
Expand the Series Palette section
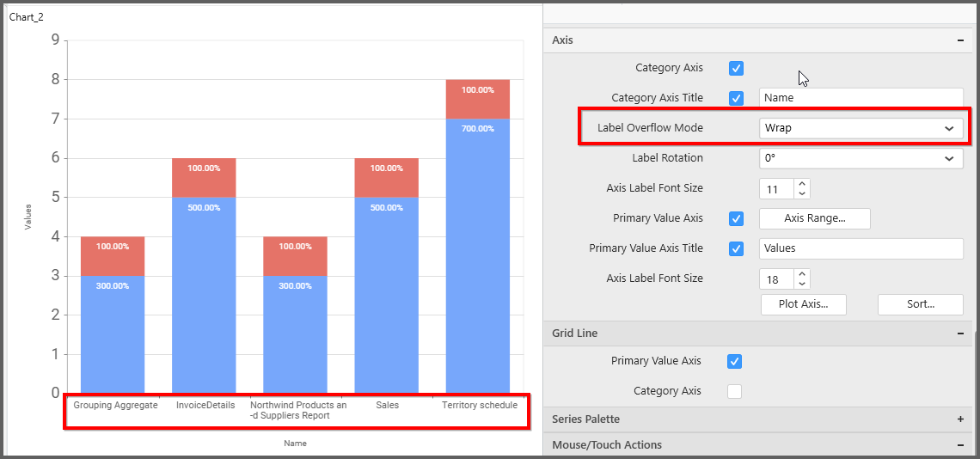(x=959, y=419)
